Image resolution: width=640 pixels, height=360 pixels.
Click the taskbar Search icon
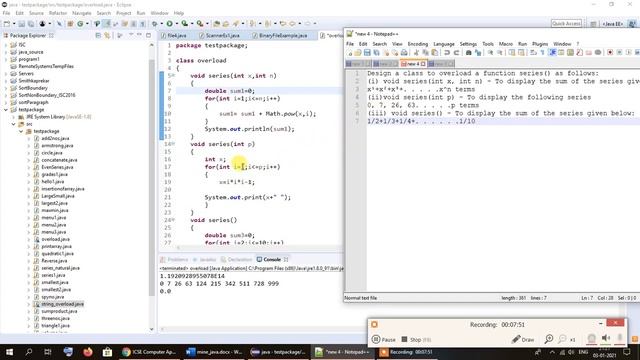(29, 352)
